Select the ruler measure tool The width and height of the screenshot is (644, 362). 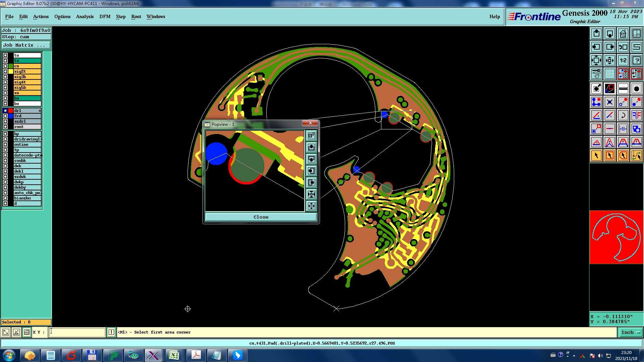click(x=623, y=88)
